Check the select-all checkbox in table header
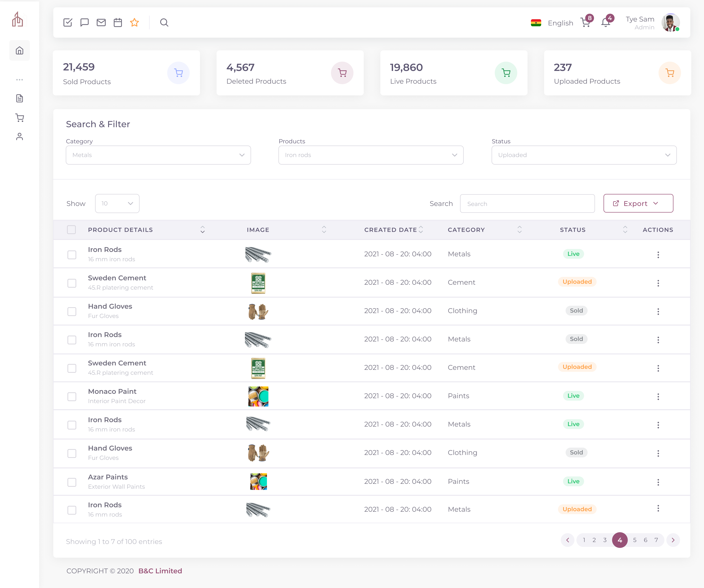Image resolution: width=704 pixels, height=588 pixels. pyautogui.click(x=71, y=230)
